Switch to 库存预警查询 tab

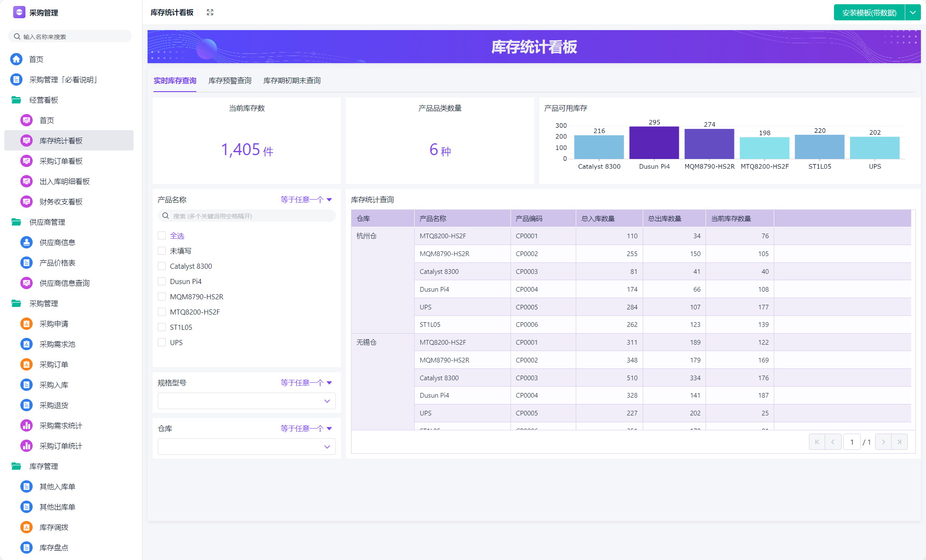[x=230, y=81]
